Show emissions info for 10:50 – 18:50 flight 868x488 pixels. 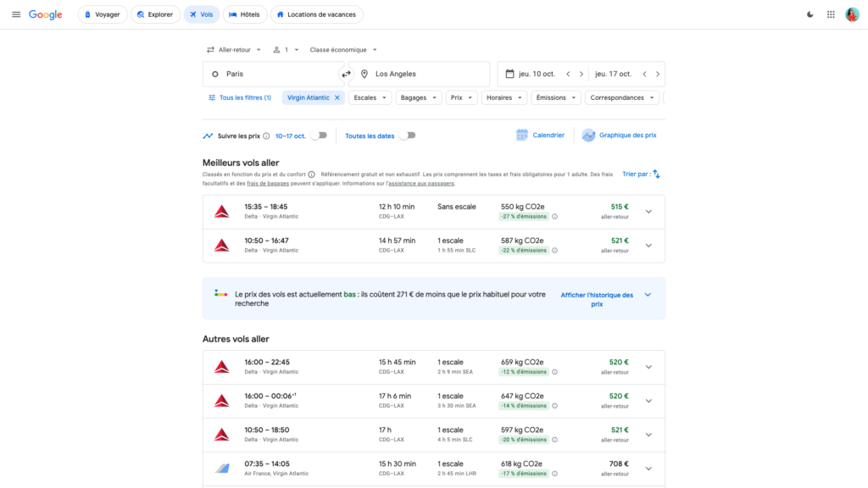[554, 440]
